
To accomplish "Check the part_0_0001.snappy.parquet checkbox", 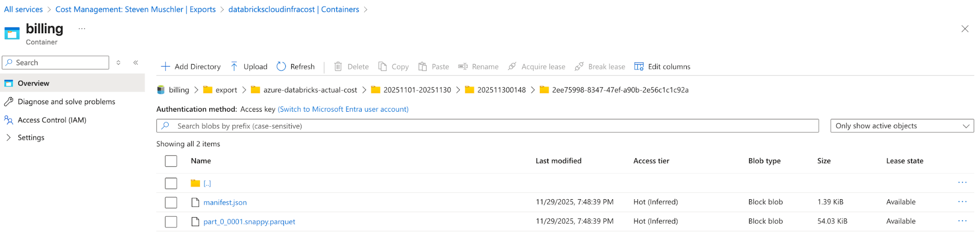I will (x=171, y=222).
